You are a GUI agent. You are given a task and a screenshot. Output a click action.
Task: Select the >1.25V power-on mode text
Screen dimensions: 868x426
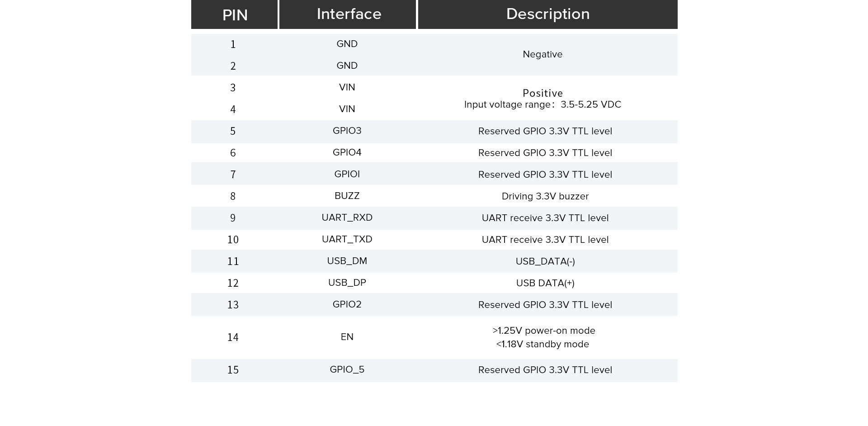[x=544, y=331]
